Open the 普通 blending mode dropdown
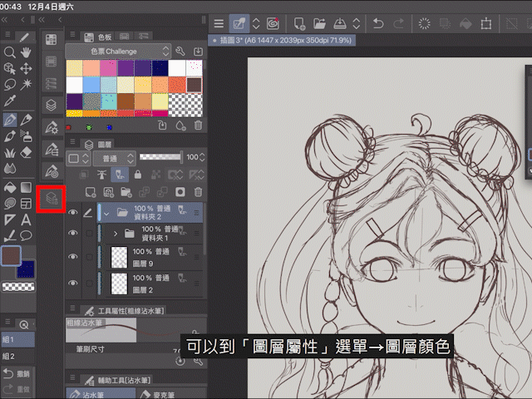 (x=115, y=158)
